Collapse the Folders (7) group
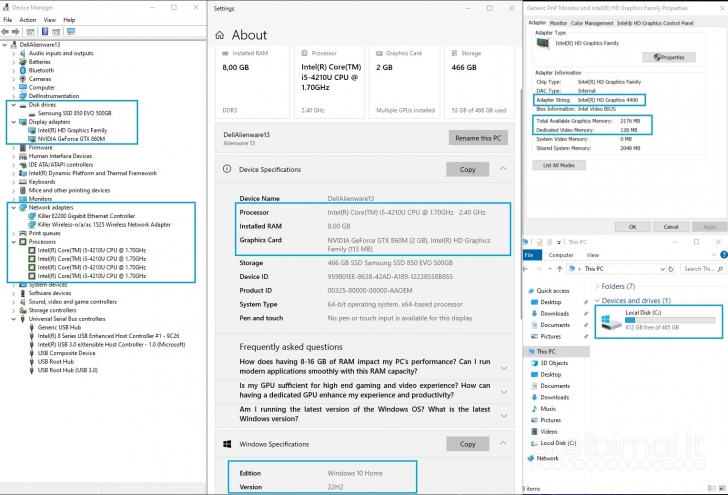The height and width of the screenshot is (495, 728). click(597, 286)
